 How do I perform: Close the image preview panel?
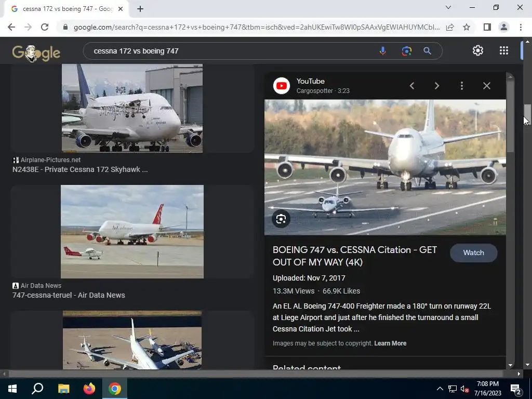tap(487, 86)
